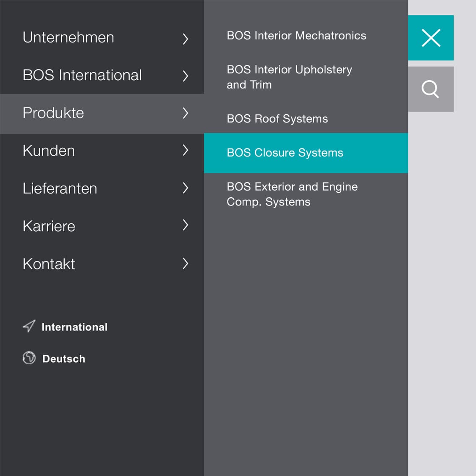Expand the Kunden submenu arrow
Viewport: 476px width, 476px height.
pyautogui.click(x=185, y=150)
